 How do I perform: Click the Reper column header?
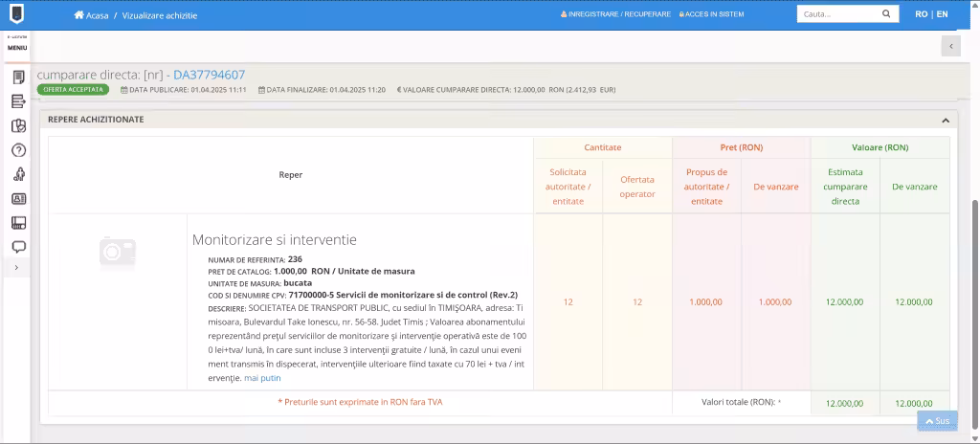point(291,175)
